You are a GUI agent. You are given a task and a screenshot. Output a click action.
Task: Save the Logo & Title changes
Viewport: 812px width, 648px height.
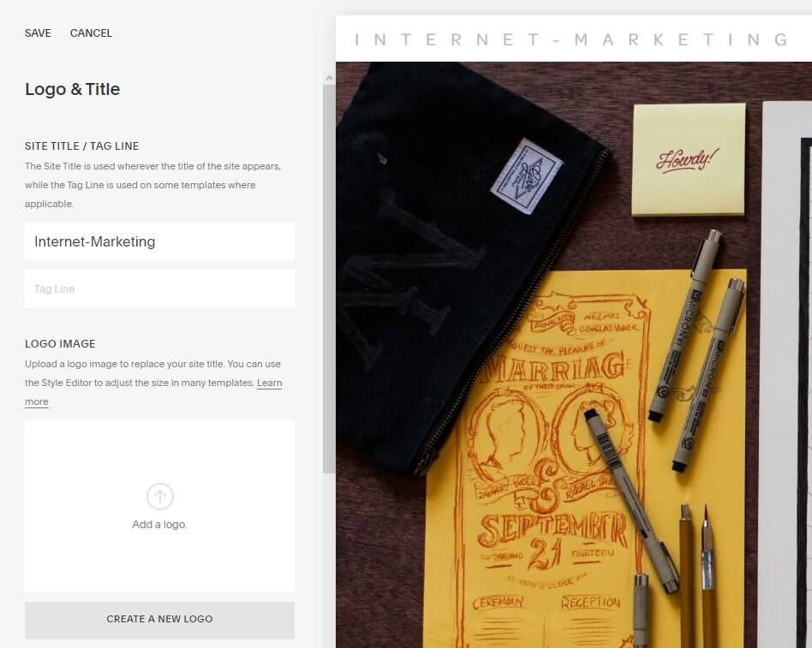(38, 33)
